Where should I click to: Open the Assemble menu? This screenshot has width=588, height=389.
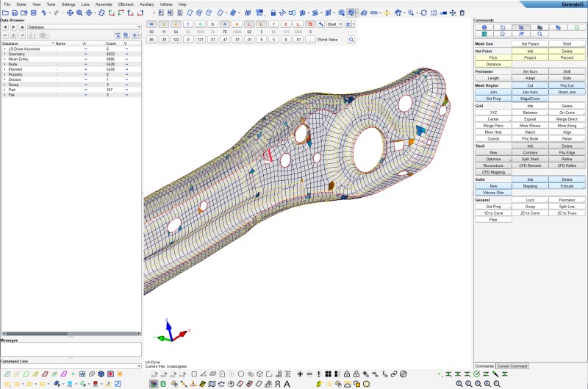tap(104, 4)
